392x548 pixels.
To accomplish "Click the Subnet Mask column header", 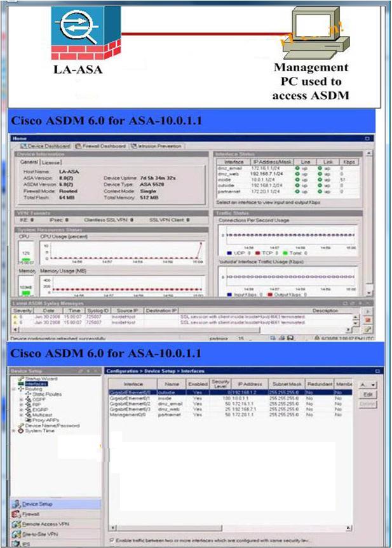I will [287, 384].
